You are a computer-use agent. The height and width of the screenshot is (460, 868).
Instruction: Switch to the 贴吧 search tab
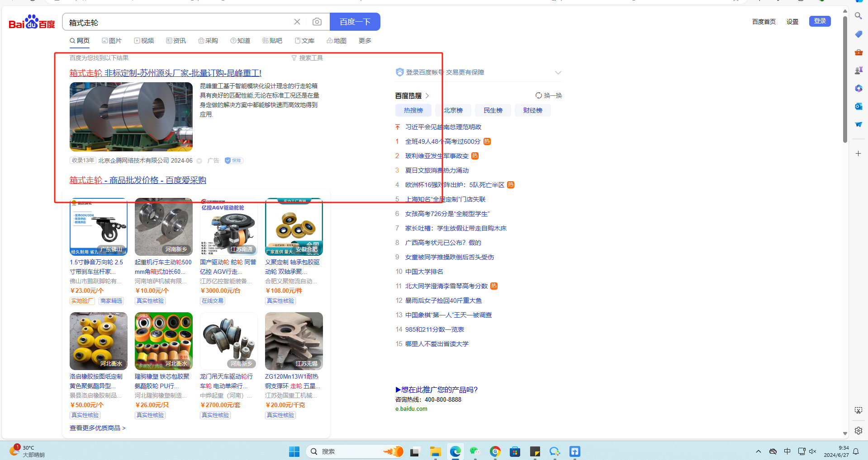point(272,41)
